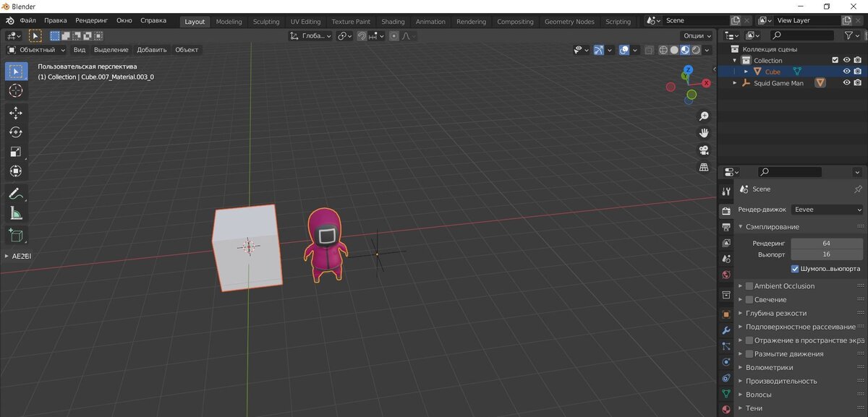Viewport: 868px width, 417px height.
Task: Activate the Transform tool
Action: [16, 171]
